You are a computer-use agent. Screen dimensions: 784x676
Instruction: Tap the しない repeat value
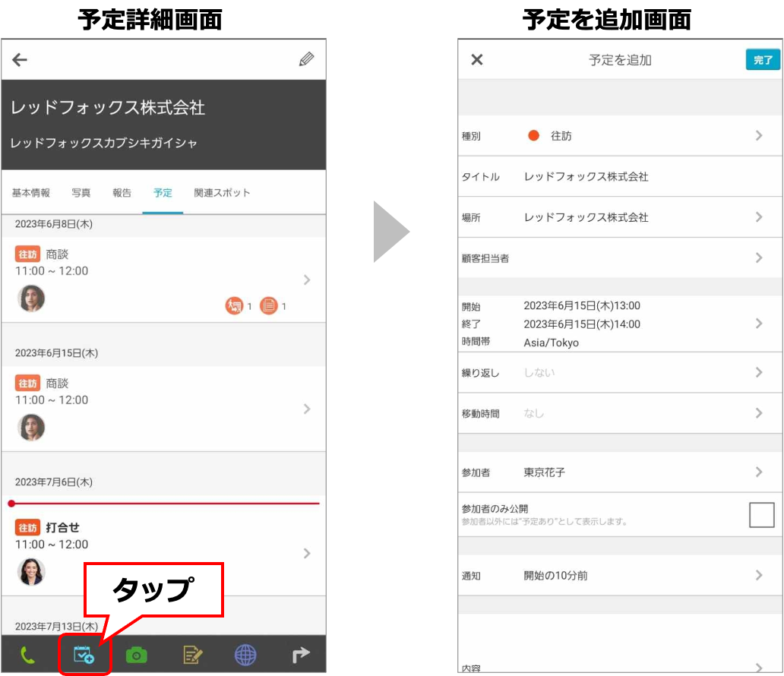click(x=539, y=372)
